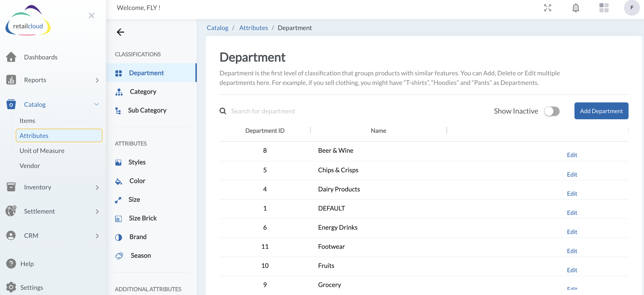This screenshot has height=295, width=644.
Task: Click the Brand half-circle icon
Action: click(x=118, y=237)
